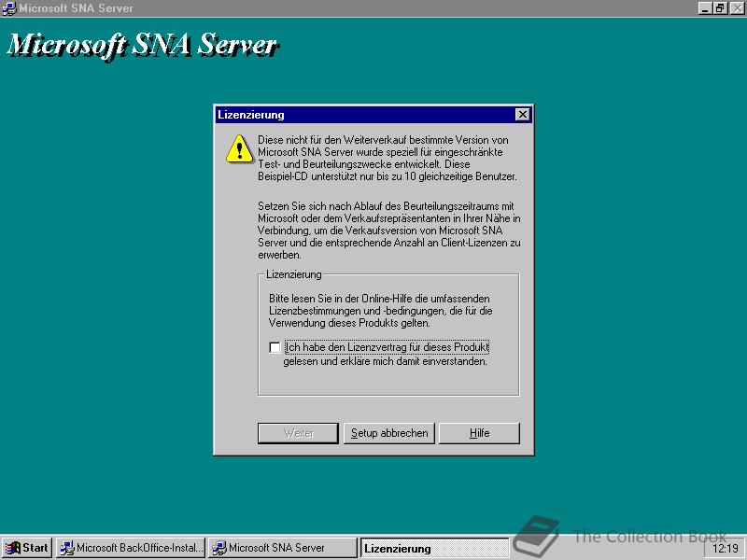Switch to Microsoft BackOffice-Instal... taskbar button
Viewport: 747px width, 560px height.
[131, 548]
